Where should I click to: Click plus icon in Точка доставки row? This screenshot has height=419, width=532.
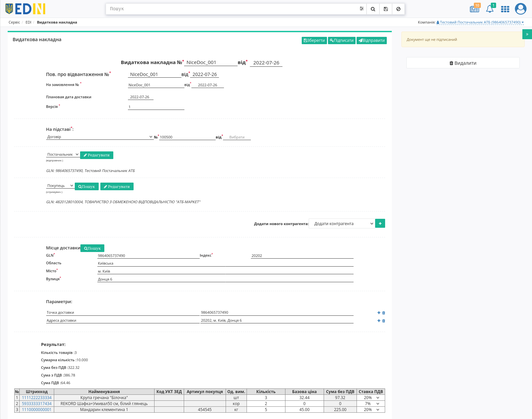click(x=379, y=313)
